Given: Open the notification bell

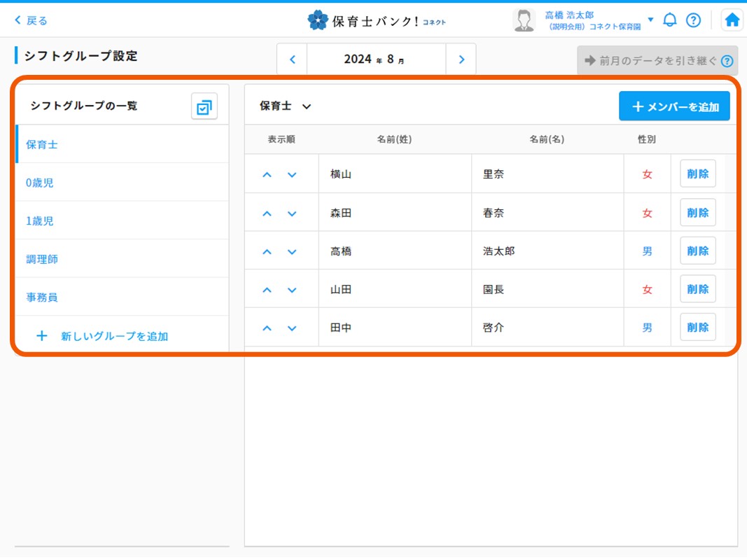Looking at the screenshot, I should click(x=670, y=20).
